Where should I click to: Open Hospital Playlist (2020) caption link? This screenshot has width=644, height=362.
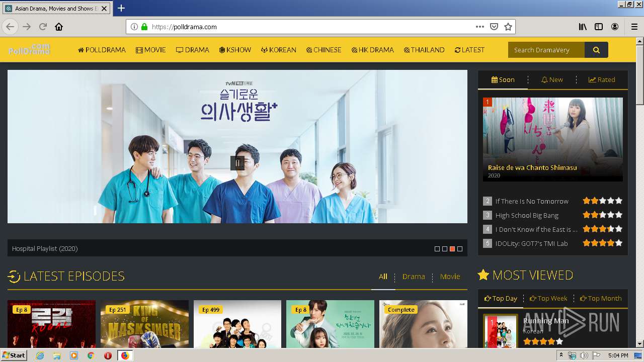click(x=45, y=249)
